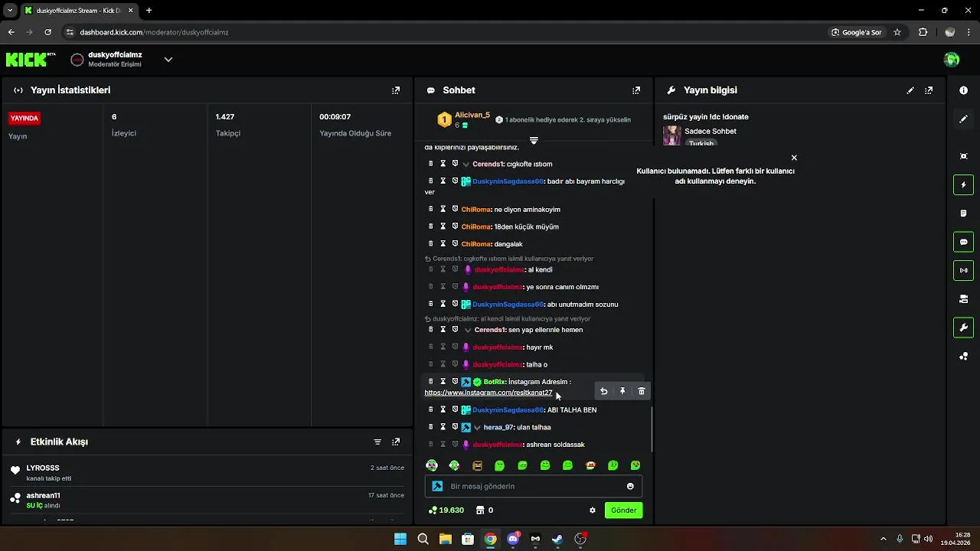Open the profile avatar menu top right
This screenshot has width=980, height=551.
coord(952,60)
